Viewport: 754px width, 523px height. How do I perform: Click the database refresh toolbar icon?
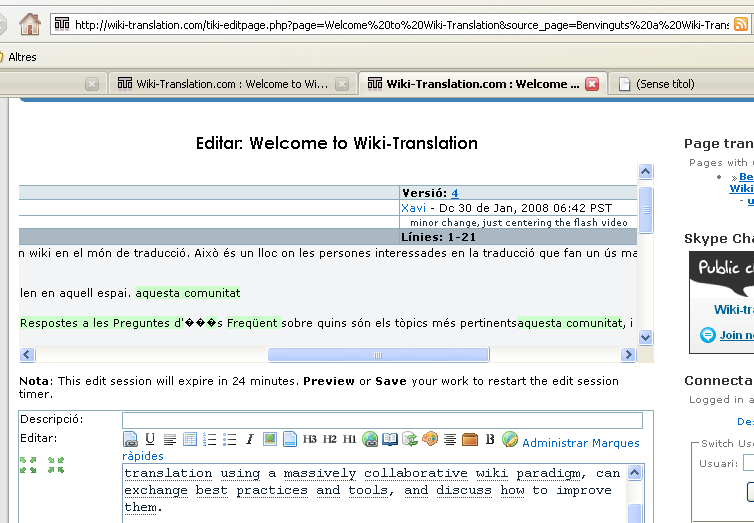(x=410, y=439)
